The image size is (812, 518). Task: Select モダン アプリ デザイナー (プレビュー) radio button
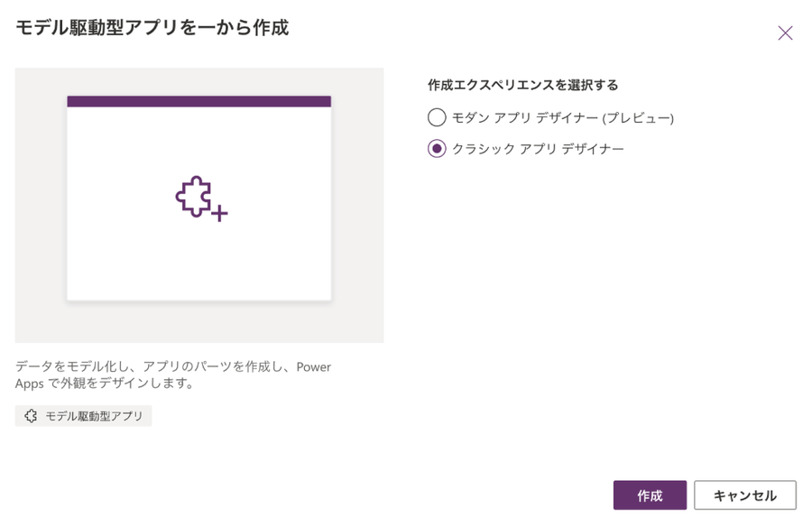(437, 117)
